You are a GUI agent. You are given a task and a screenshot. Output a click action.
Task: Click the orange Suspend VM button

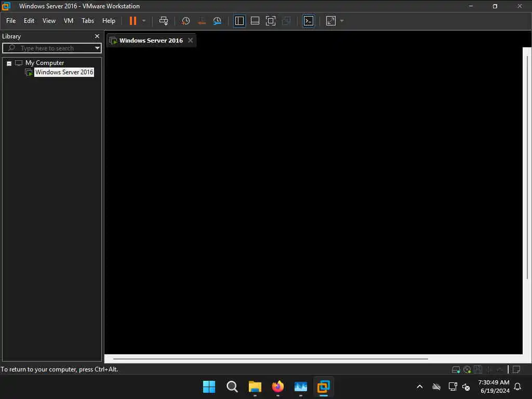[x=133, y=21]
